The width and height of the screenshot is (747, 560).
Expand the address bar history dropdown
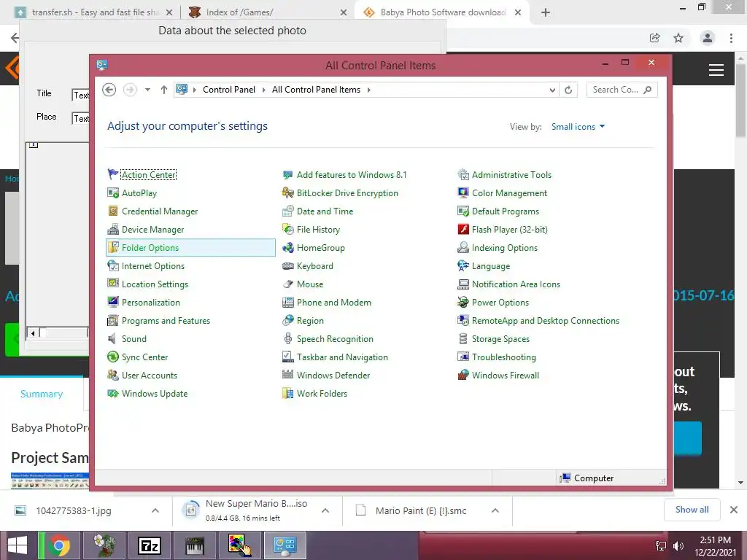(x=552, y=90)
